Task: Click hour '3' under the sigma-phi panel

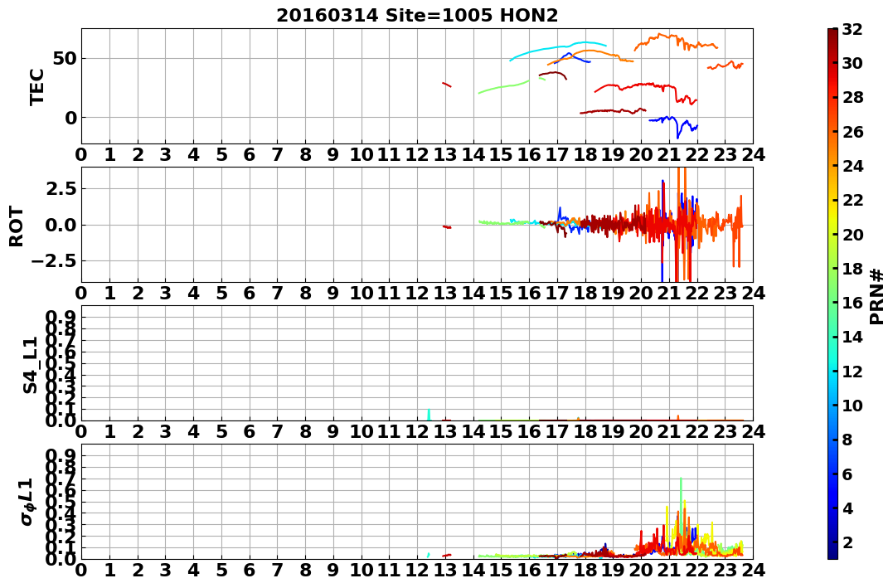Action: [165, 571]
